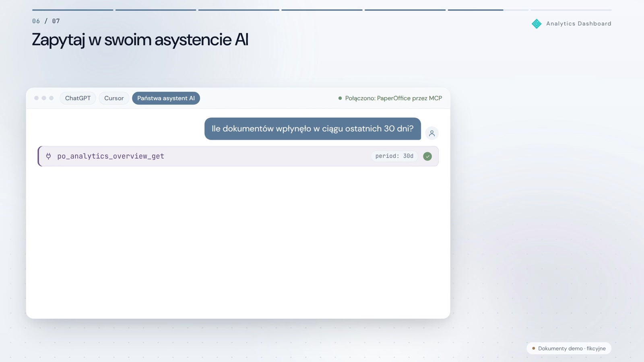Jump to the last progress bar segment
The width and height of the screenshot is (644, 362).
(571, 10)
